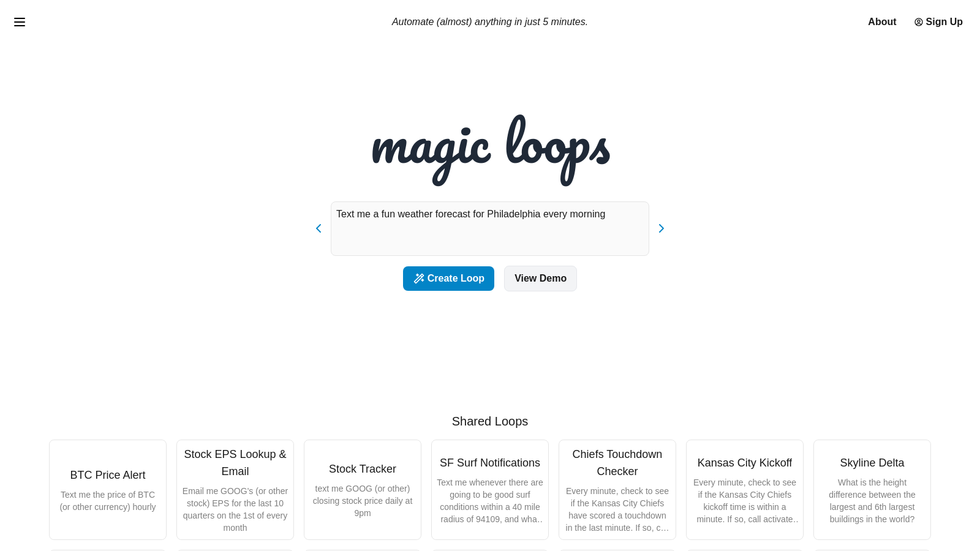Open the Stock Tracker shared loop
Screen dimensions: 980x551
click(x=362, y=489)
